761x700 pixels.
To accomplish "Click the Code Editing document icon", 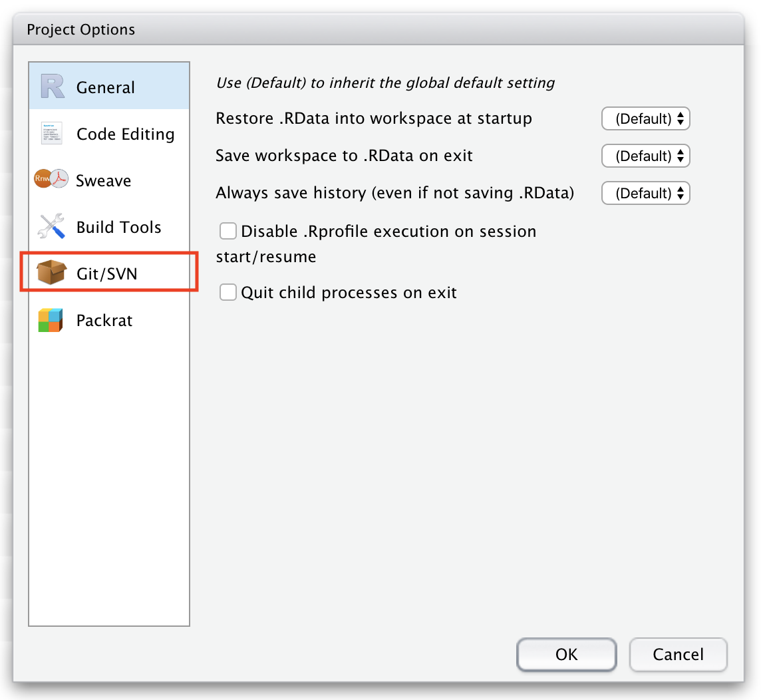I will (x=51, y=134).
